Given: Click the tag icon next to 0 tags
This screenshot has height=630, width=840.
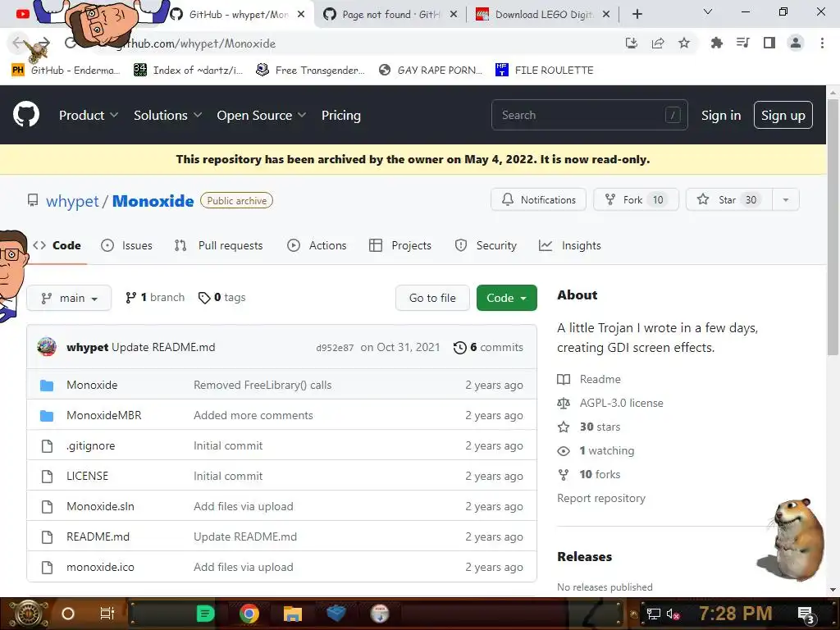Looking at the screenshot, I should pyautogui.click(x=204, y=297).
